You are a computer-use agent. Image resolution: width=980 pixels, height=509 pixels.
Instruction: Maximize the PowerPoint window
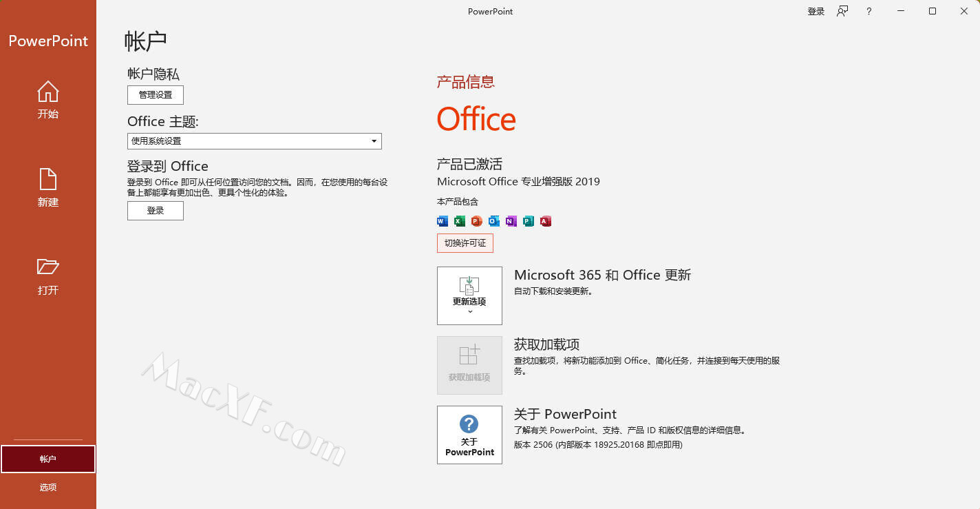(933, 11)
